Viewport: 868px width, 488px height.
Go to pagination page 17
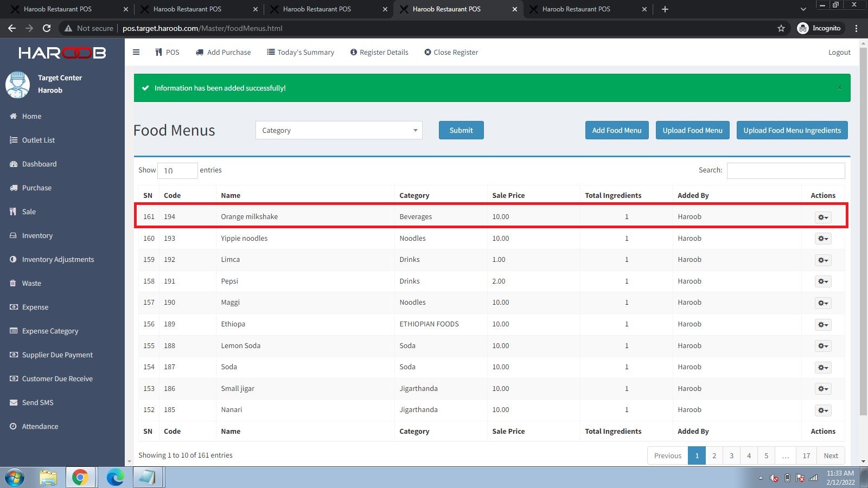[x=806, y=455]
